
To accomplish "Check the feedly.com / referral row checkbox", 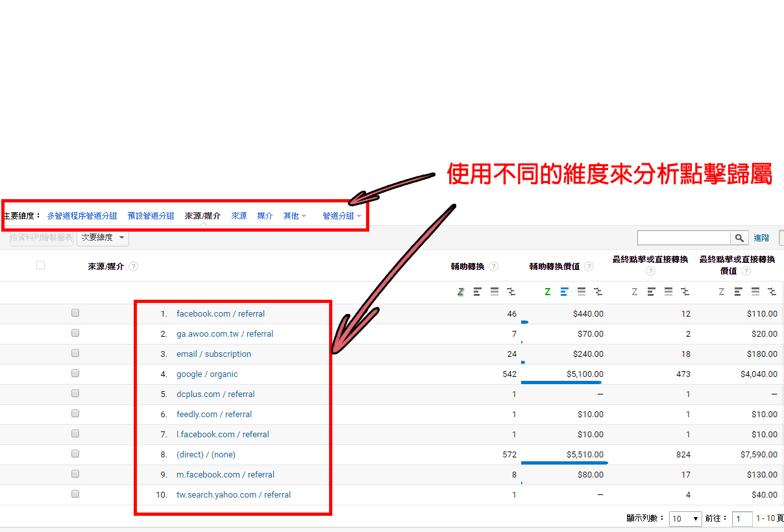I will tap(75, 413).
